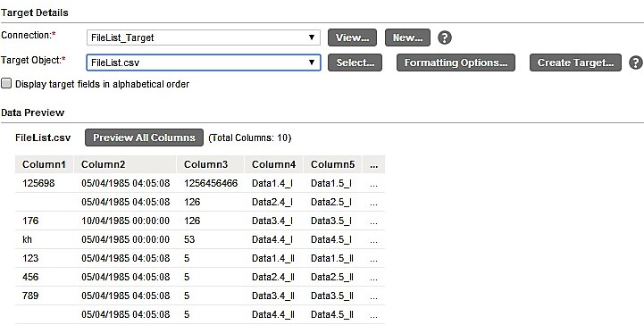
Task: Select the Column1 header
Action: [x=45, y=164]
